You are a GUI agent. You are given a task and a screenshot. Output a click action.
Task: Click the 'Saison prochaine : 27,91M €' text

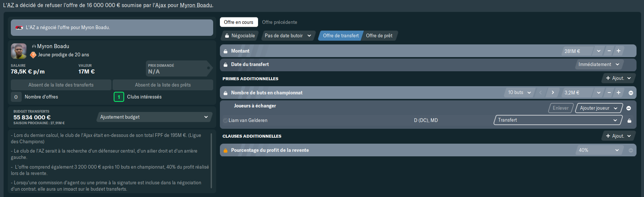(39, 123)
